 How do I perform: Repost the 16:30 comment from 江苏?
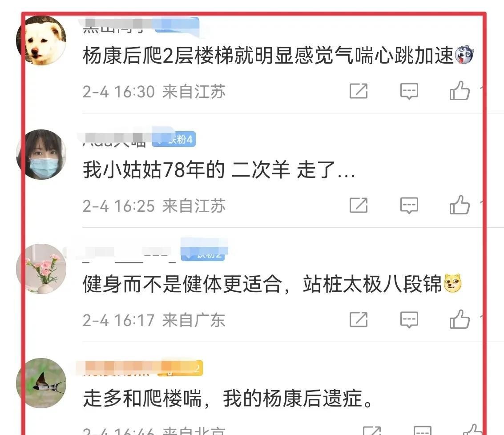(x=359, y=91)
